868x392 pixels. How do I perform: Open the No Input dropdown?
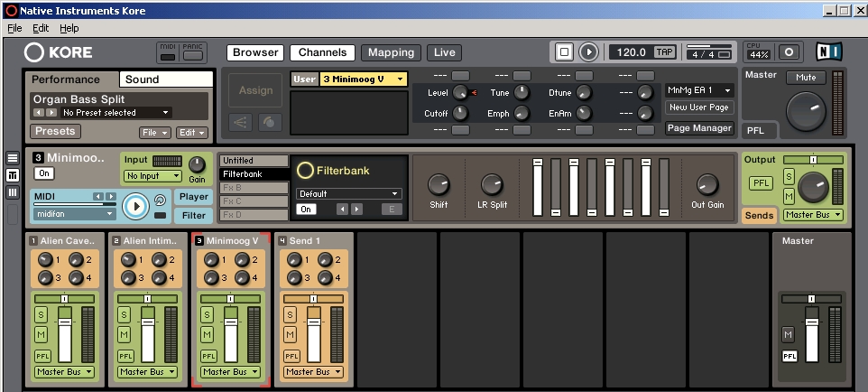(152, 176)
